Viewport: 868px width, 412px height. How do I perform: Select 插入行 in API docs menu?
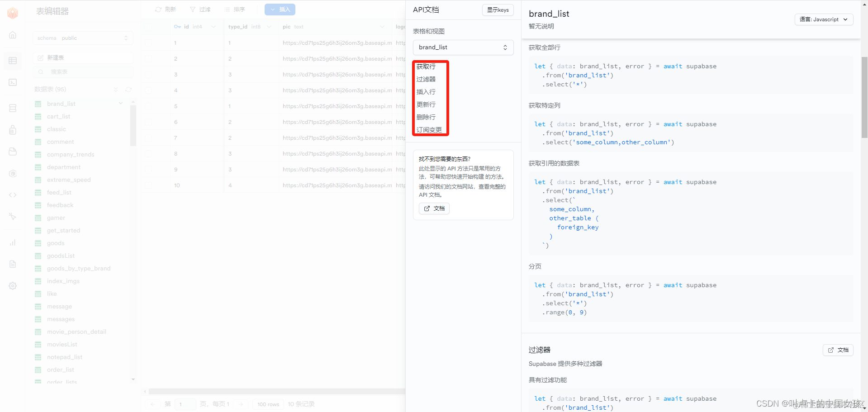pos(426,92)
